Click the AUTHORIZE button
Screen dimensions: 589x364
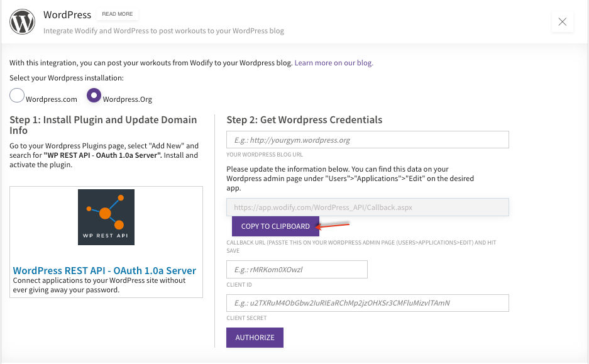[x=255, y=338]
